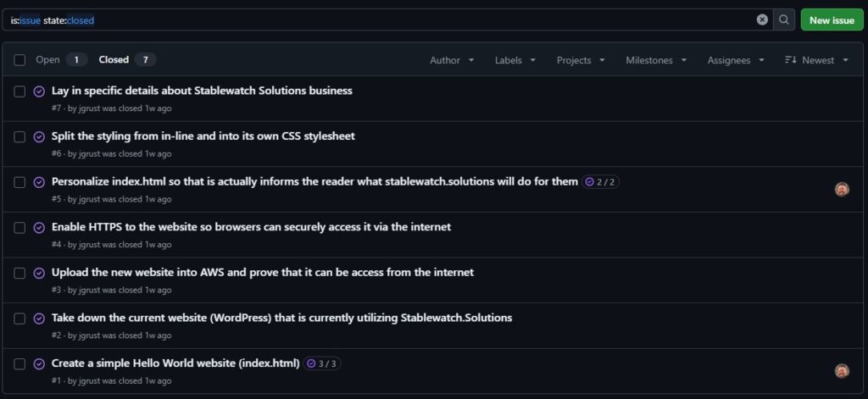Select checkbox for Stablewatch Solutions business details issue
Image resolution: width=868 pixels, height=399 pixels.
(20, 91)
